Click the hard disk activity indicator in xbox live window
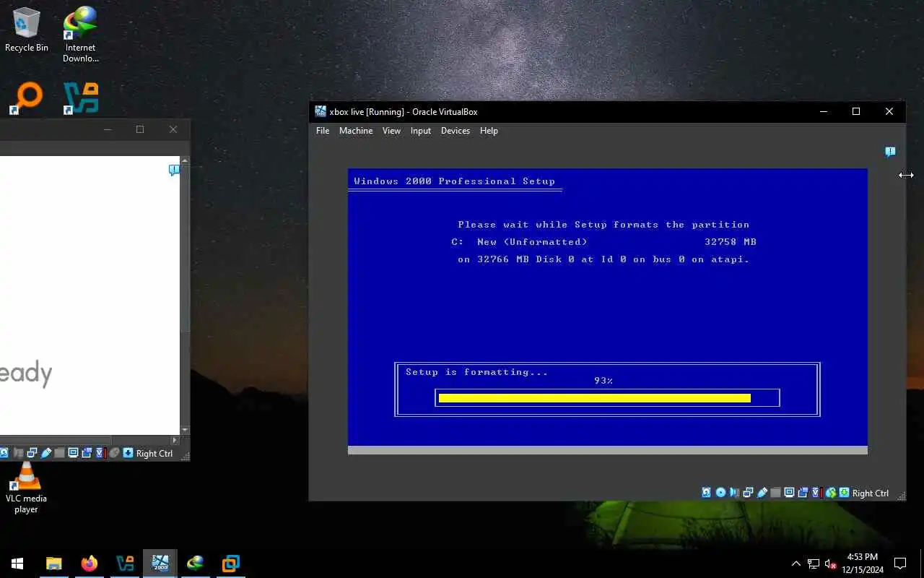 (706, 493)
